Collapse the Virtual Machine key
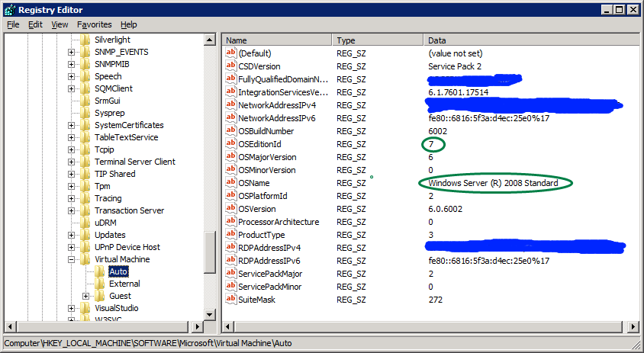This screenshot has height=353, width=644. 72,259
